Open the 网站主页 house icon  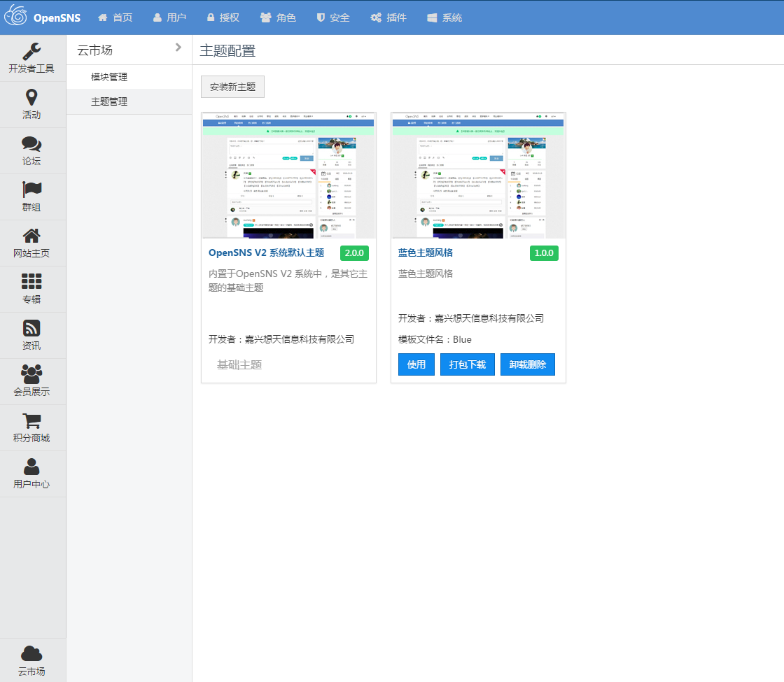(31, 236)
